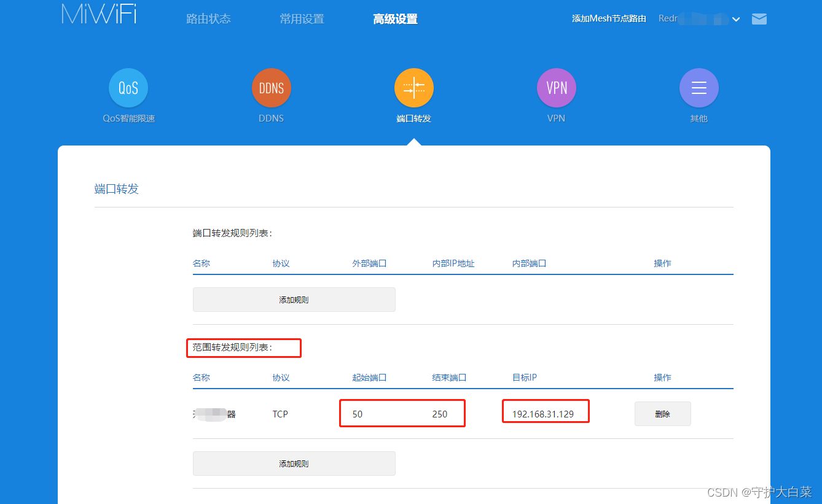
Task: Click start port value 50
Action: [358, 414]
